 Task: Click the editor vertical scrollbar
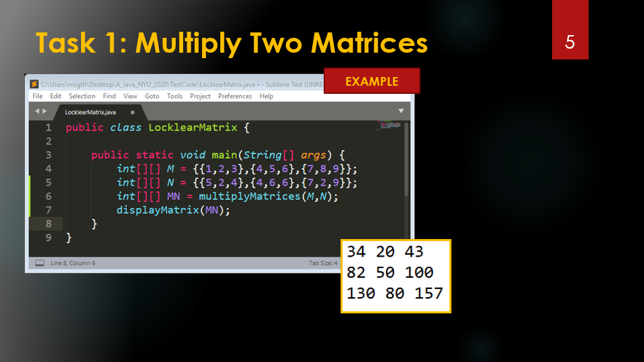coord(407,159)
